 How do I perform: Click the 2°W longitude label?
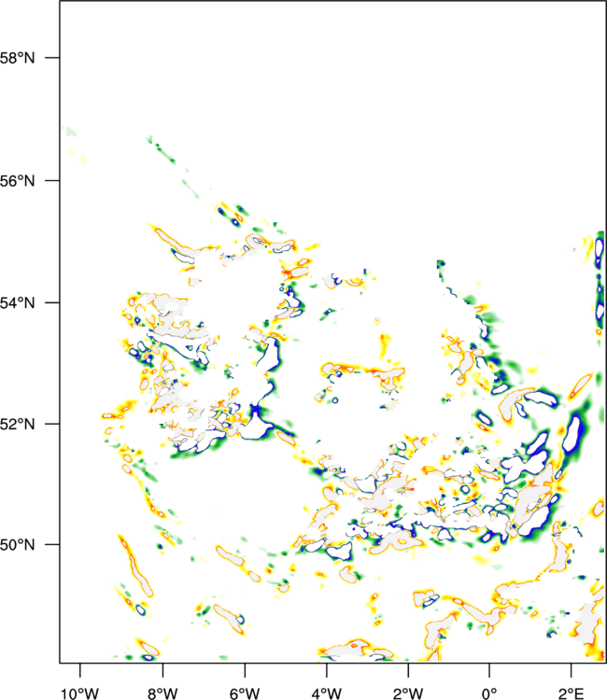408,693
